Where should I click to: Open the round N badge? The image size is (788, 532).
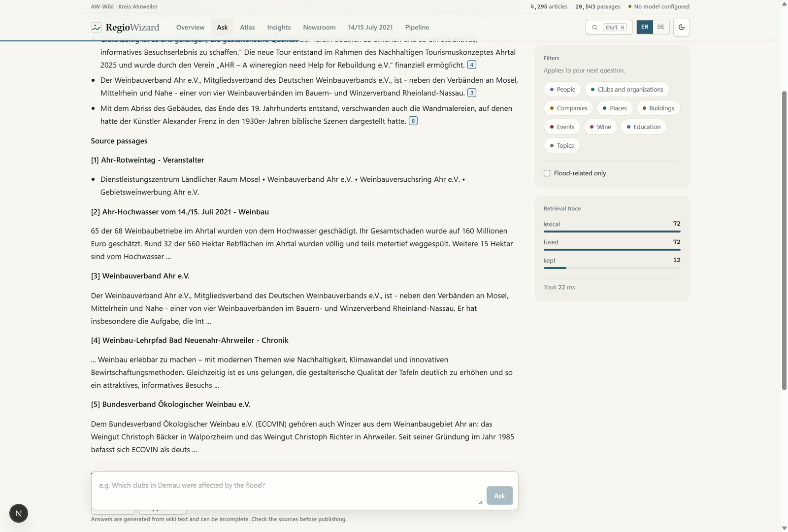click(x=19, y=513)
